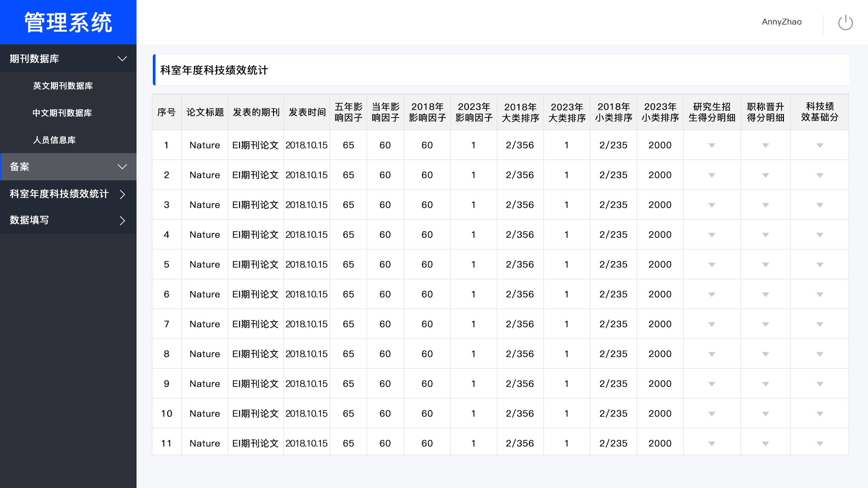868x488 pixels.
Task: Open 中文期刊数据库 submenu item
Action: 62,113
